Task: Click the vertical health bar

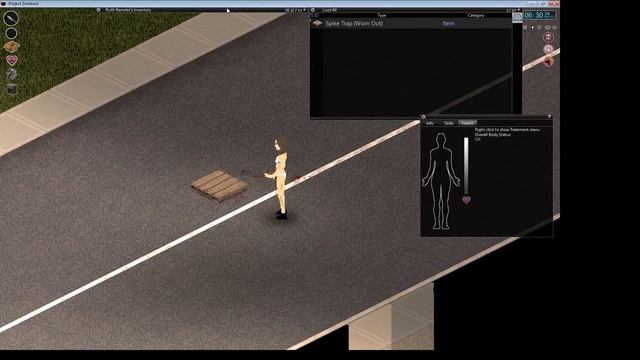Action: point(466,166)
